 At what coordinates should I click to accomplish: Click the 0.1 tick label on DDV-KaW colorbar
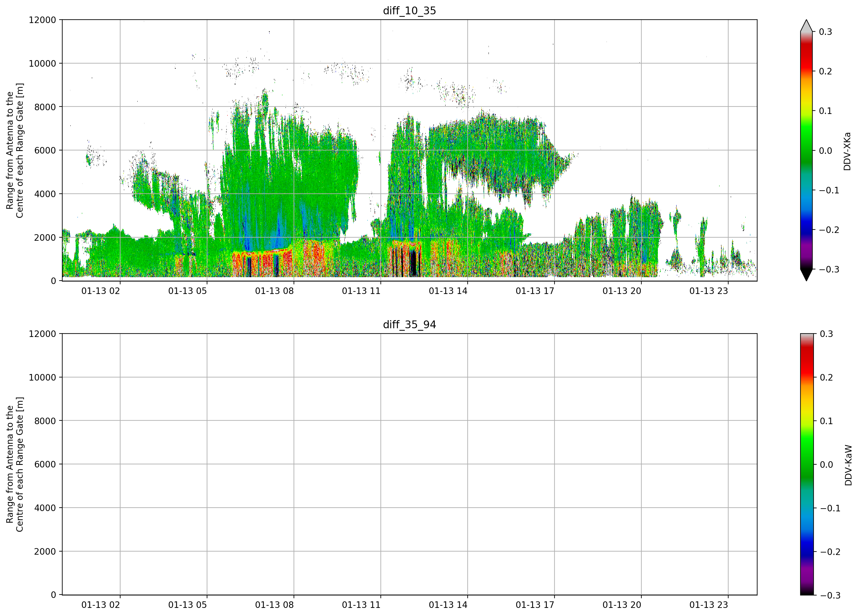point(826,421)
